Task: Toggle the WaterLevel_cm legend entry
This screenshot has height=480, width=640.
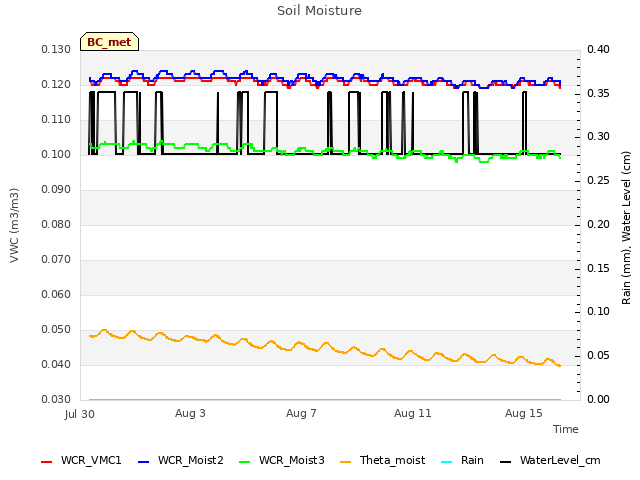Action: tap(550, 461)
